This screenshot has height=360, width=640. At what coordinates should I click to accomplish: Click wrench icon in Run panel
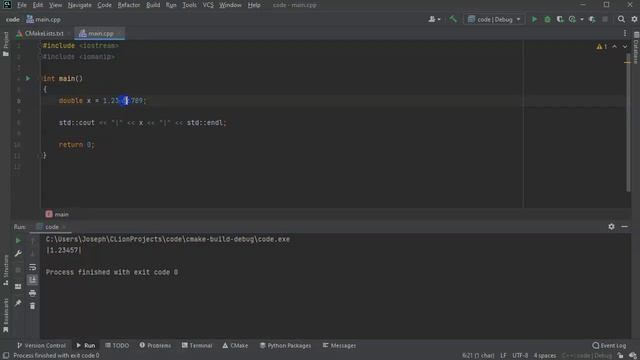tap(18, 254)
